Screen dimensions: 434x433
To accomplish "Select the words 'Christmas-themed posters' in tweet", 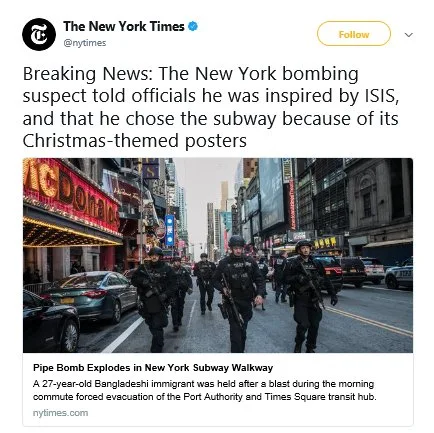I will point(135,141).
